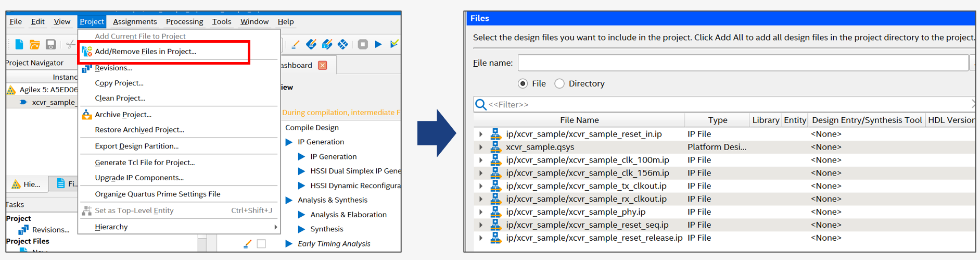The height and width of the screenshot is (260, 980).
Task: Click the File name input field
Action: coord(743,63)
